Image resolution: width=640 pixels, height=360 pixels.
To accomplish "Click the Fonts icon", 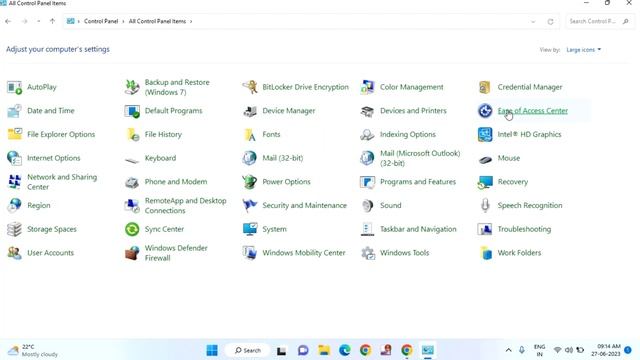I will click(249, 135).
